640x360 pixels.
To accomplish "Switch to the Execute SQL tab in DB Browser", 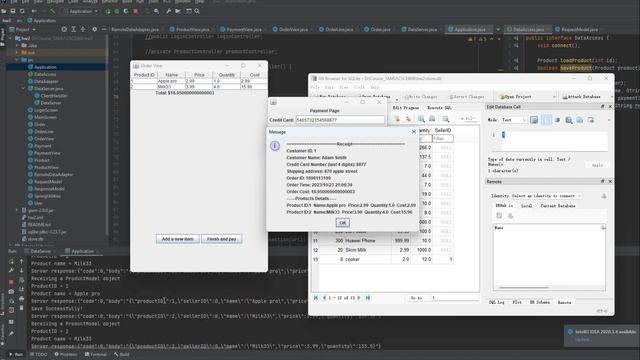I will coord(439,108).
